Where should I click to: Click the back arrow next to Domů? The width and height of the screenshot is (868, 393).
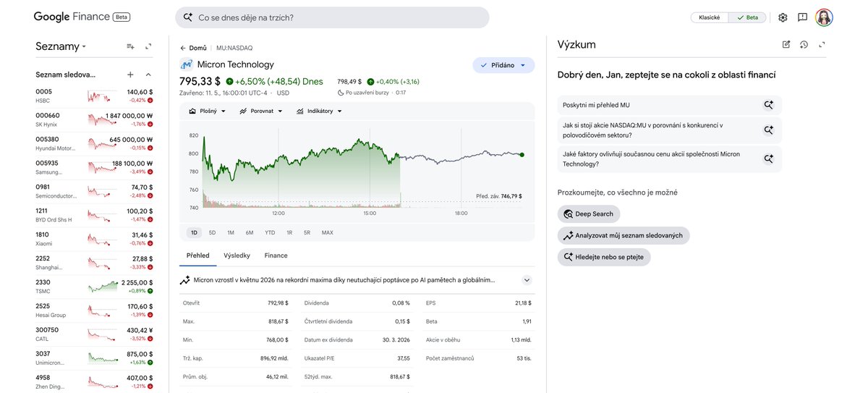click(183, 48)
